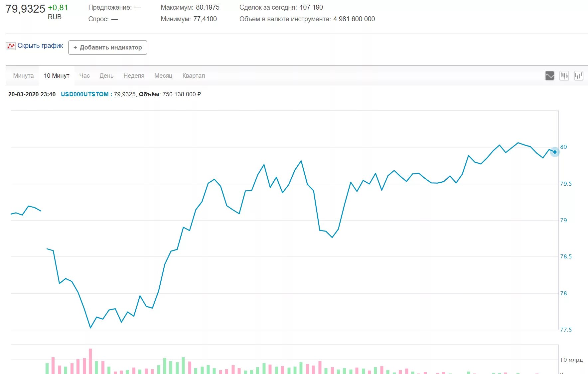Click the Добавить индикатор button
The width and height of the screenshot is (588, 374).
[108, 47]
